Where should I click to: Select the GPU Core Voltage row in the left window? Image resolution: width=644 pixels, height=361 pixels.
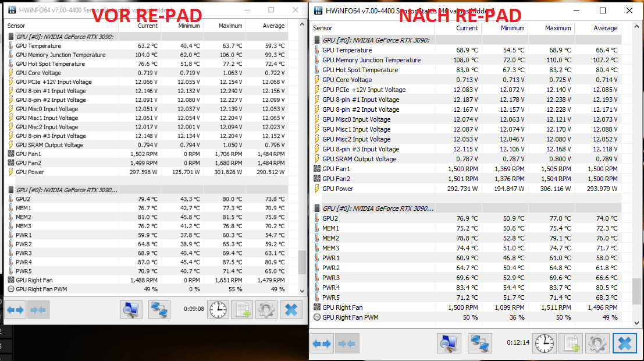(x=146, y=73)
